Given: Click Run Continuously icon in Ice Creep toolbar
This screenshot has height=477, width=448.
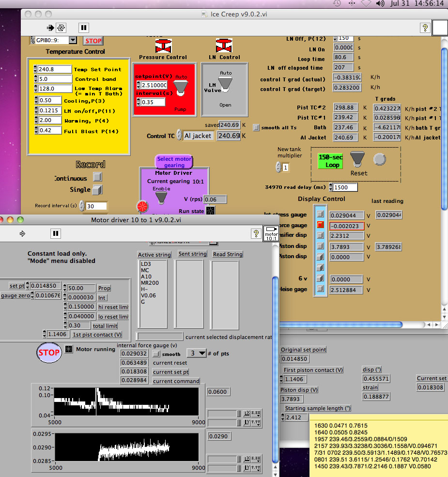Looking at the screenshot, I should [62, 28].
